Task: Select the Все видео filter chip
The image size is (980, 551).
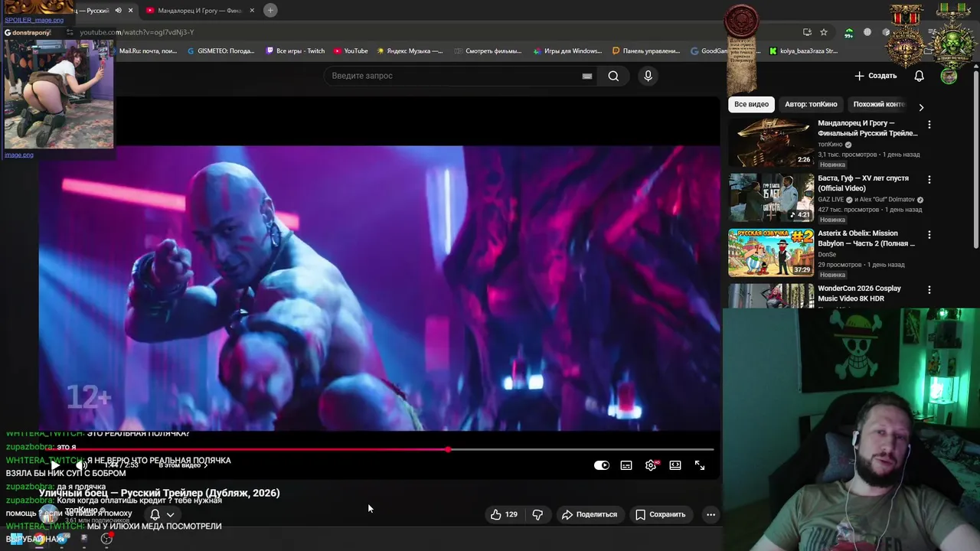Action: [x=751, y=104]
